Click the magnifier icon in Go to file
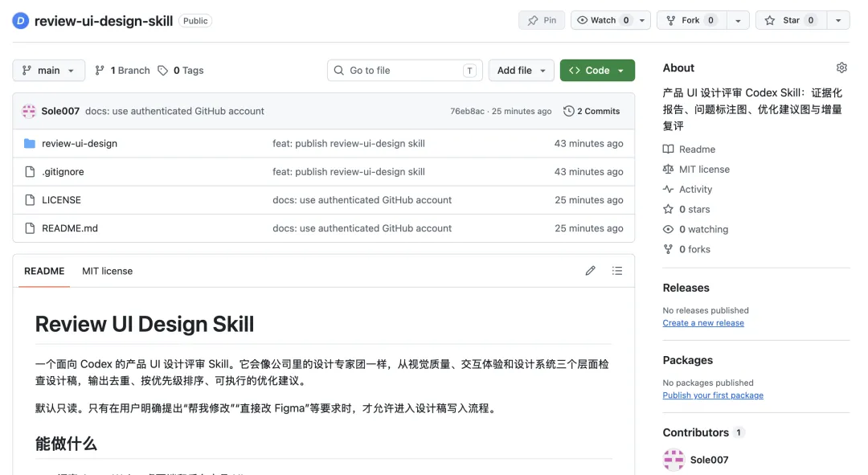Screen dimensions: 868x475 [339, 70]
